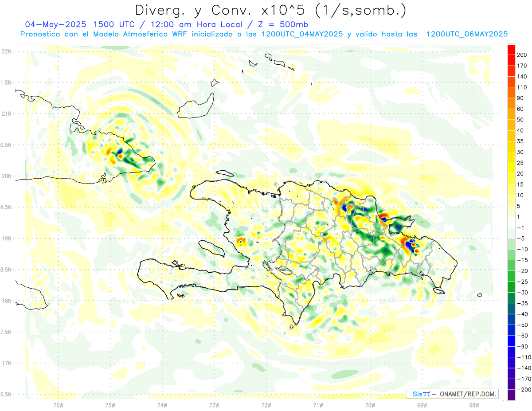Pick the '73W' longitude label
Image resolution: width=532 pixels, height=411 pixels.
tap(214, 405)
